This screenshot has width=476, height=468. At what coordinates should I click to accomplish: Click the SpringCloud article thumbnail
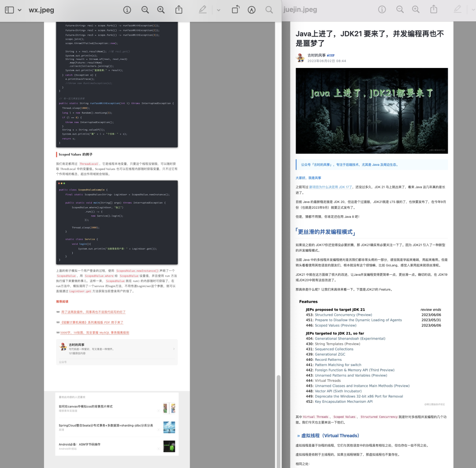tap(169, 427)
